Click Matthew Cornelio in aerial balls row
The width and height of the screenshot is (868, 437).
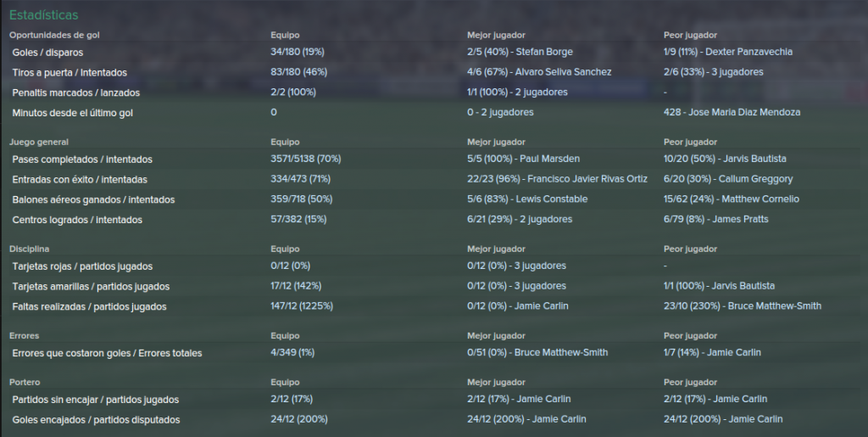click(x=760, y=199)
